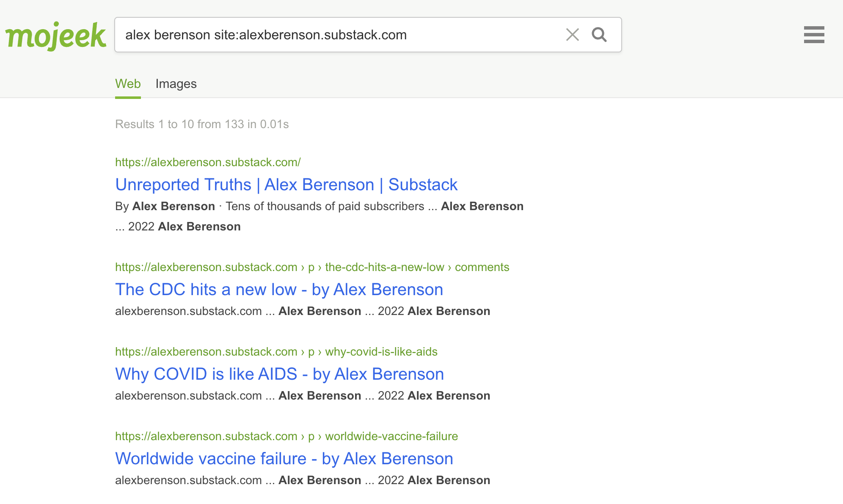This screenshot has height=504, width=843.
Task: Open Why COVID is like AIDS result
Action: point(279,374)
